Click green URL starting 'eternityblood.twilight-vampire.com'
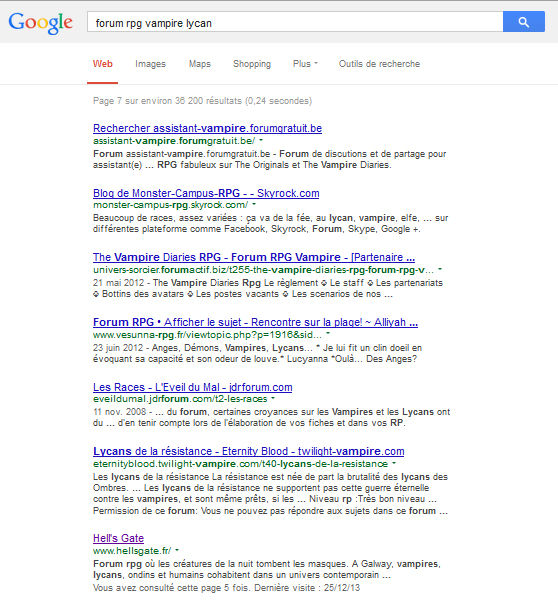Screen dimensions: 558x607 click(240, 464)
